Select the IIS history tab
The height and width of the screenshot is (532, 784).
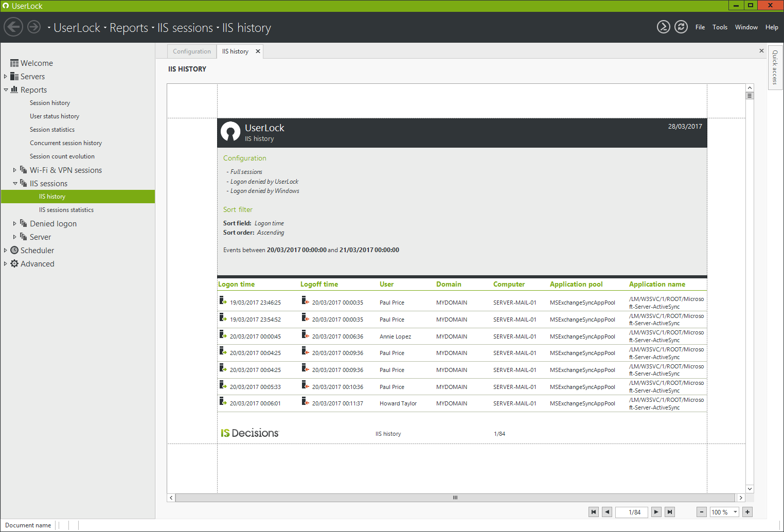(x=235, y=51)
